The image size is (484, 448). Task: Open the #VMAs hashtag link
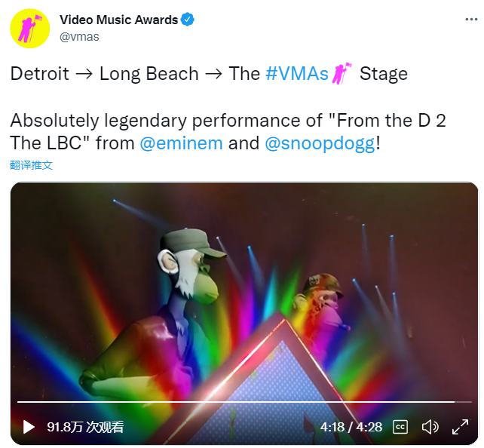point(296,73)
